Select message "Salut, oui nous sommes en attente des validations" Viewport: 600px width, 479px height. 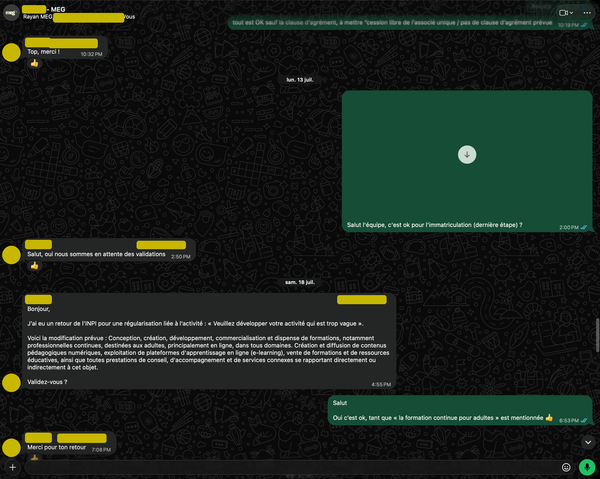click(109, 250)
